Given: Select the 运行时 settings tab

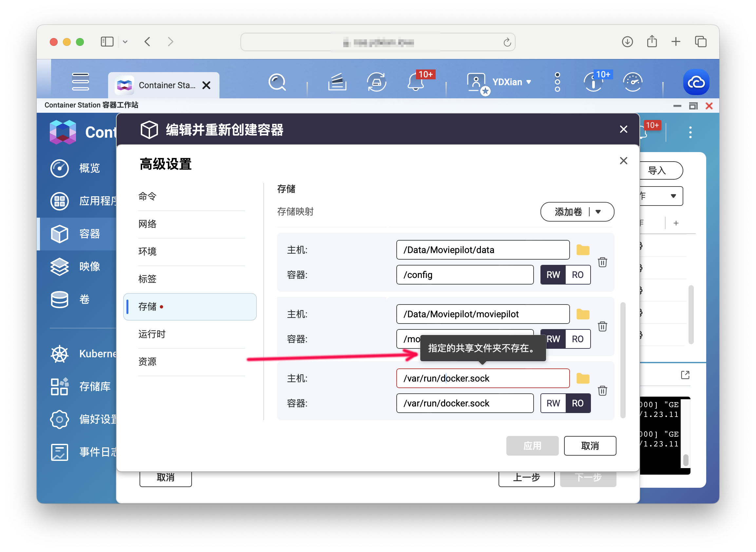Looking at the screenshot, I should pos(191,334).
